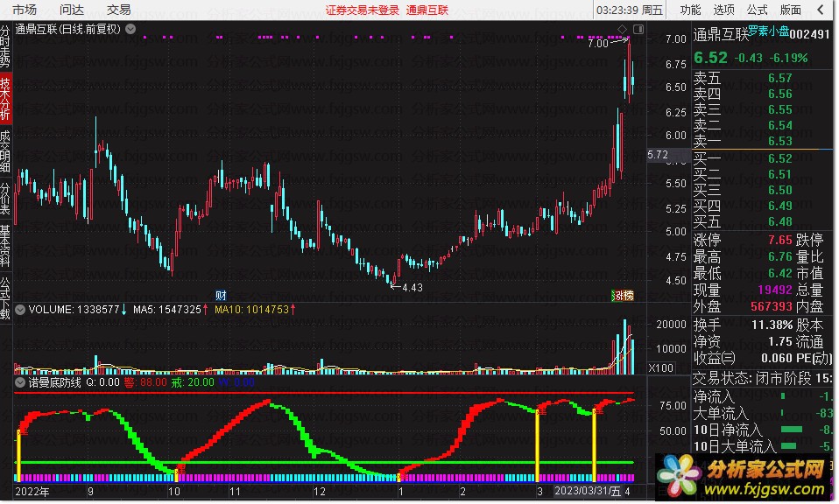The width and height of the screenshot is (839, 504).
Task: Switch to the 基本资料 sidebar tab
Action: 5,245
